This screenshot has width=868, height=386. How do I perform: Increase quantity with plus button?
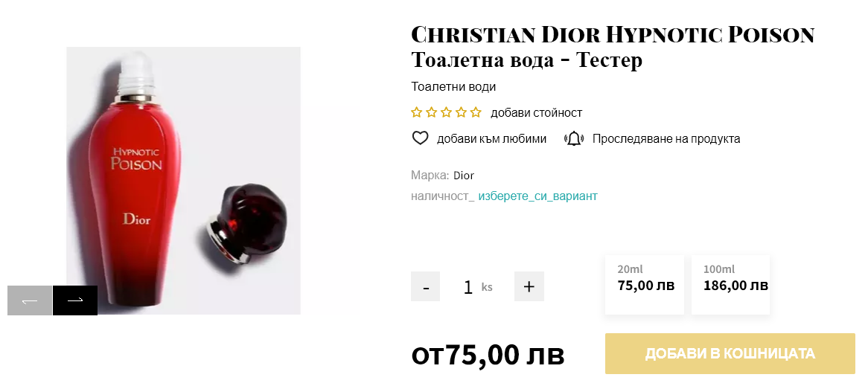529,286
